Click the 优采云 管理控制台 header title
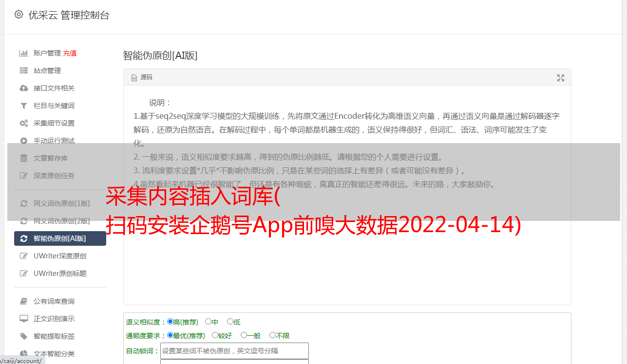627x364 pixels. 69,15
